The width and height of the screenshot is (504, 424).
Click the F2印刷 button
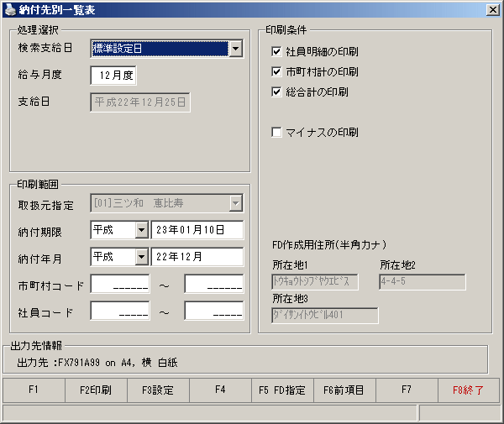[x=96, y=390]
